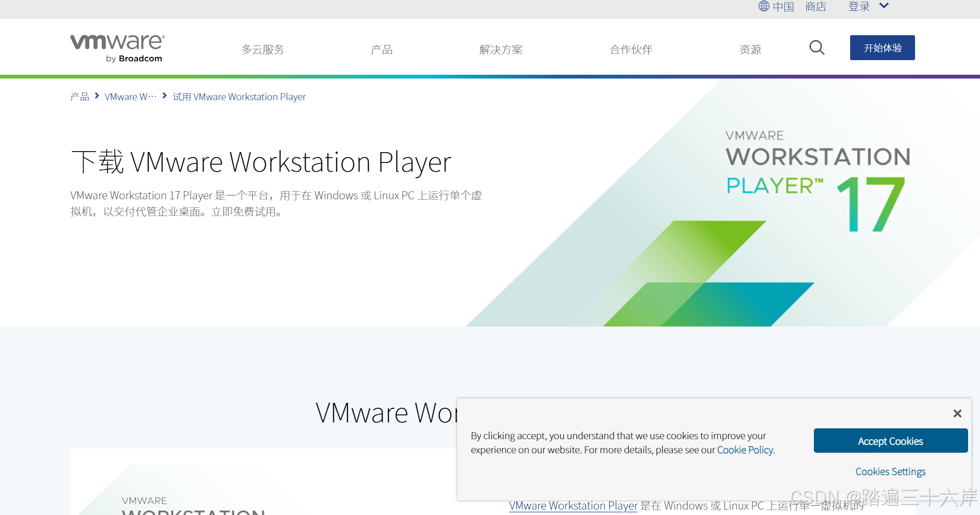Click the VMware by Broadcom logo
Viewport: 980px width, 515px height.
tap(117, 48)
